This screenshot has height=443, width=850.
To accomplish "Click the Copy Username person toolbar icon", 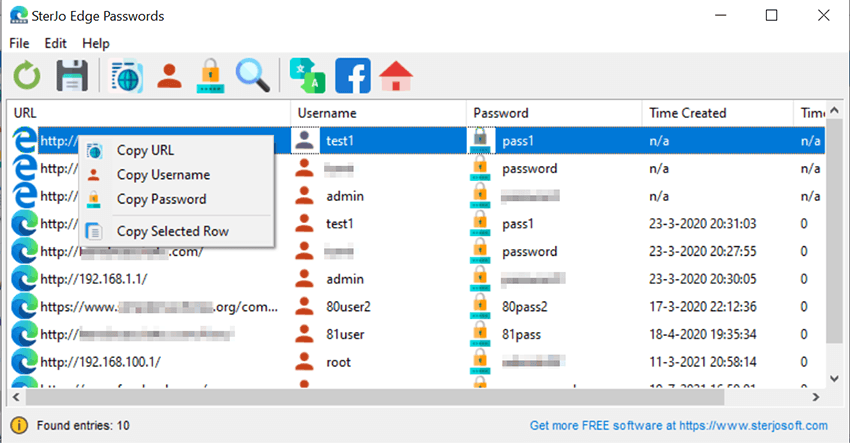I will [170, 76].
